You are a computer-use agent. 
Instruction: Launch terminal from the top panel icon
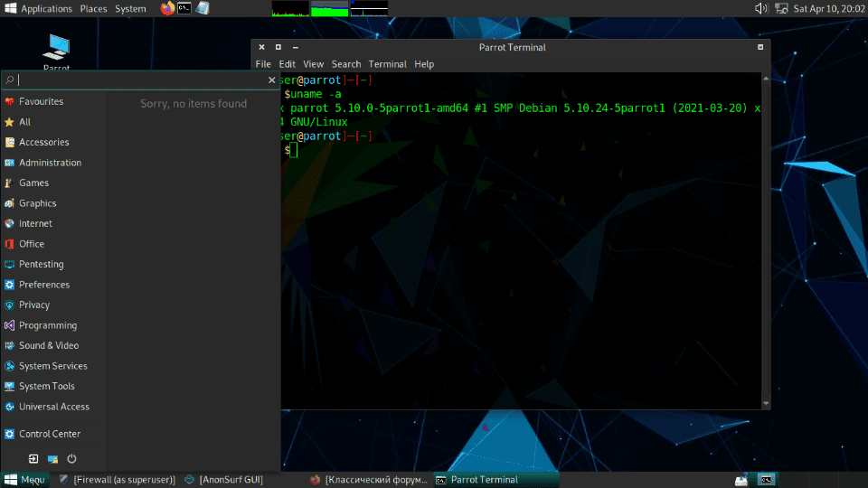pos(184,8)
